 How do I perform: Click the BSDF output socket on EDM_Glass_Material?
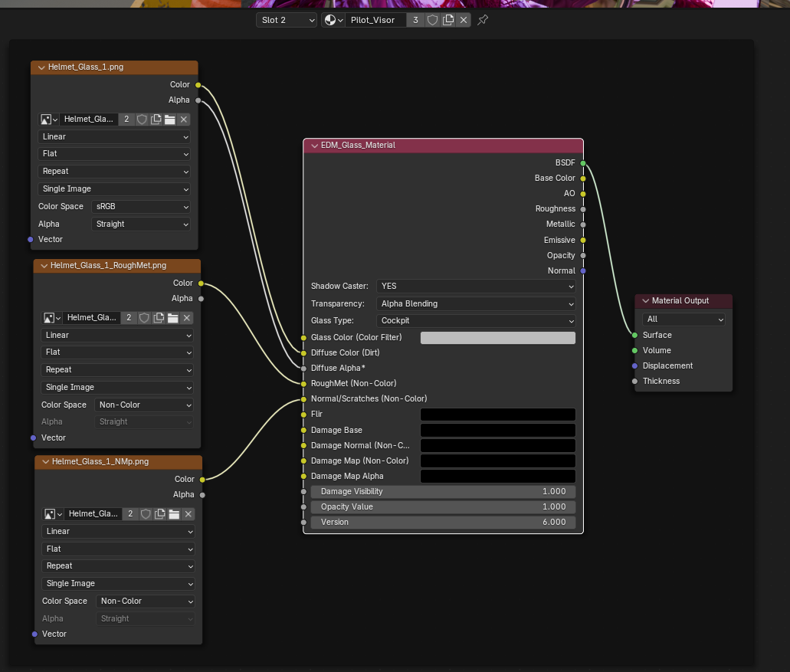tap(583, 163)
